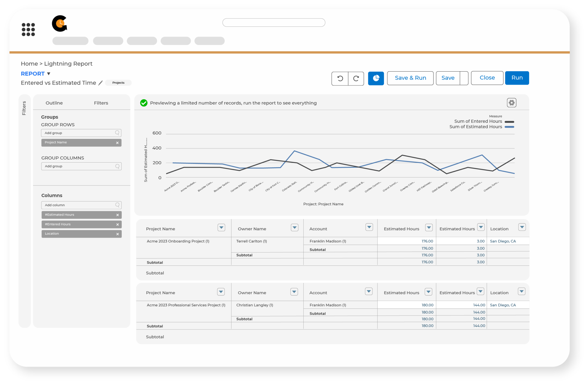Toggle the chart pie icon button
The width and height of the screenshot is (588, 385).
(376, 78)
